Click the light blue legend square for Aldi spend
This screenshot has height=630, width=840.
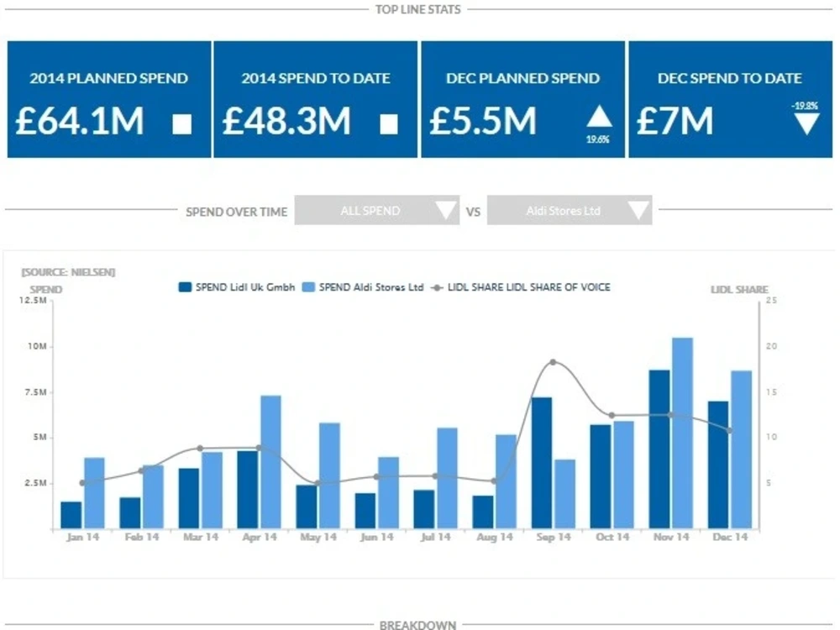(311, 286)
